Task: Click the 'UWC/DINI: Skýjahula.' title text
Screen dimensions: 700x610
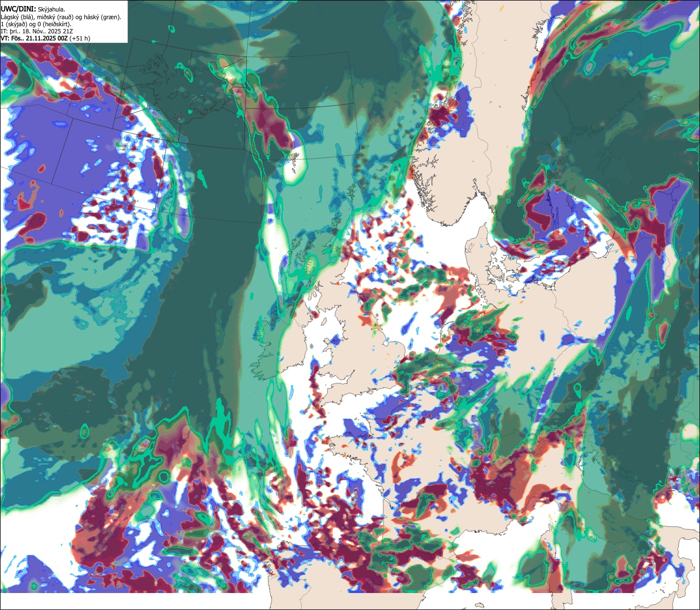Action: click(33, 9)
